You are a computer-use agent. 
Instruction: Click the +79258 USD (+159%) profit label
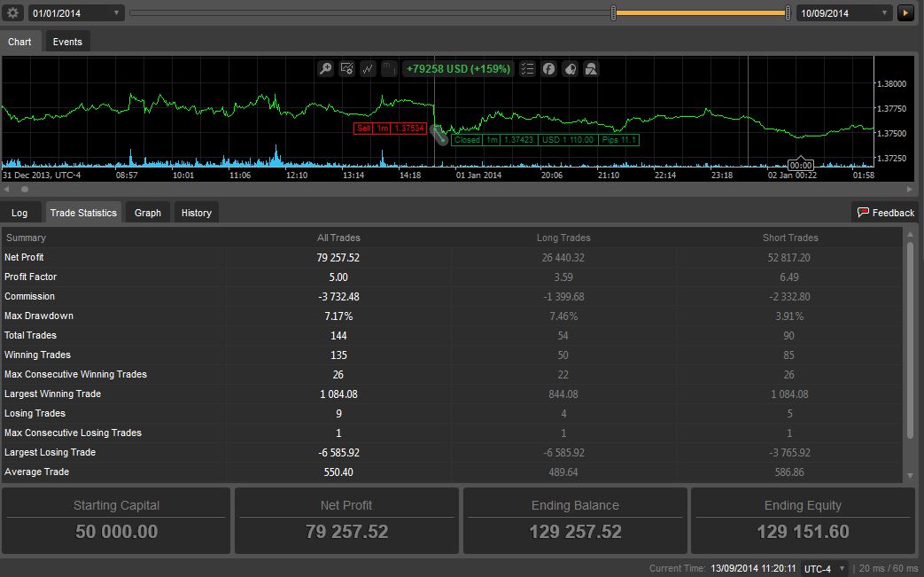point(459,69)
